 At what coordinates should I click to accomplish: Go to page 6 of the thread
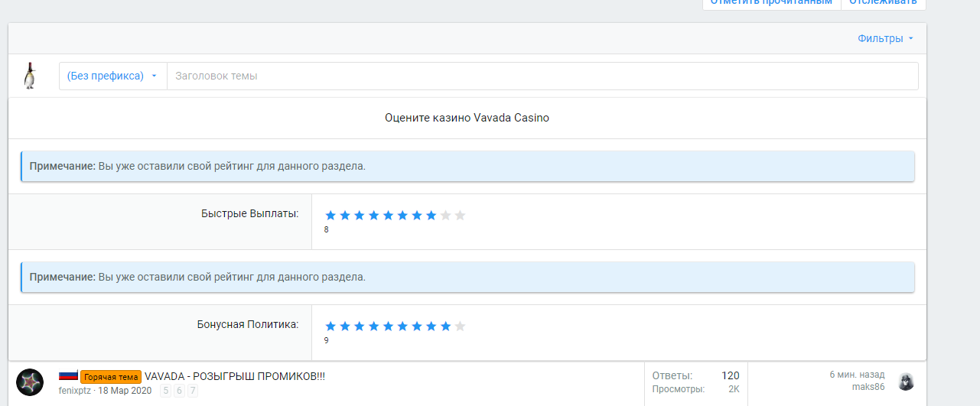point(179,391)
